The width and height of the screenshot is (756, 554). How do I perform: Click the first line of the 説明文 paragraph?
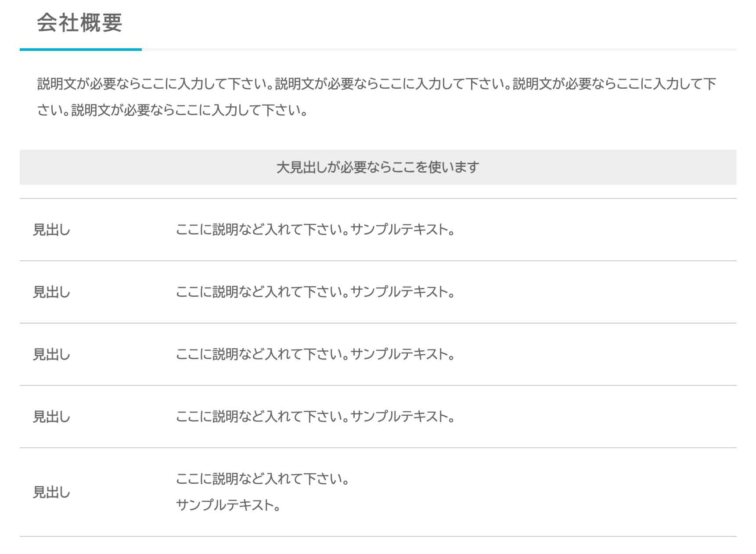377,84
